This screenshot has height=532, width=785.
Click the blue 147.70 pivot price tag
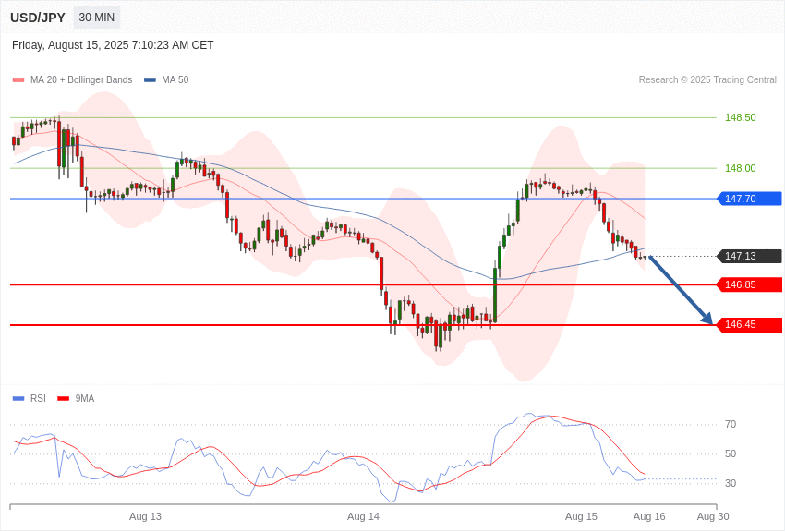pyautogui.click(x=750, y=199)
